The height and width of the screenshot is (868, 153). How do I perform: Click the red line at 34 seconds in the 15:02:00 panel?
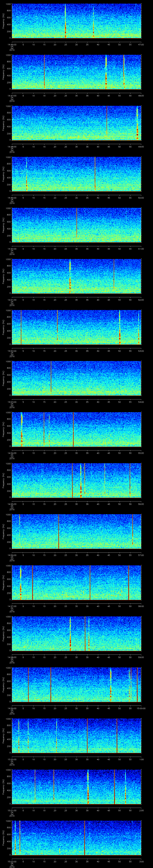(x=84, y=838)
